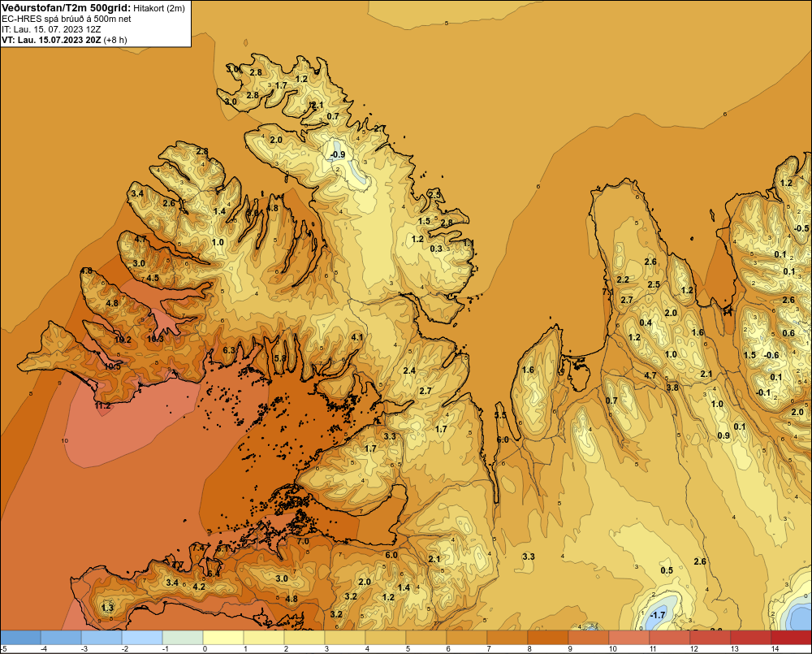Click the "5.8" temperature value
Image resolution: width=812 pixels, height=654 pixels.
280,358
